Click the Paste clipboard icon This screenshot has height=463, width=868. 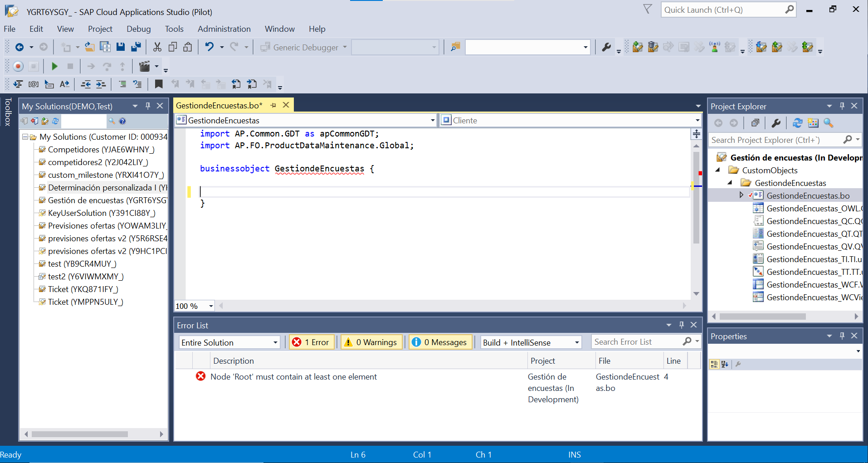pyautogui.click(x=188, y=47)
